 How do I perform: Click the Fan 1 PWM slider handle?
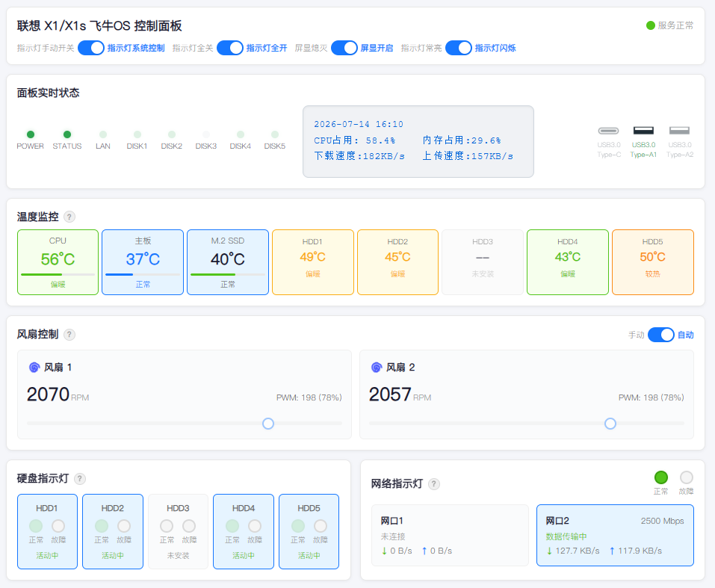(268, 424)
